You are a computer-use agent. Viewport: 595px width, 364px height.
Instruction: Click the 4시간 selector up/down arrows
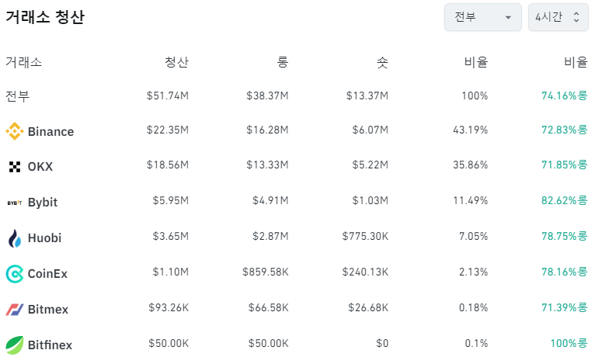[x=576, y=17]
